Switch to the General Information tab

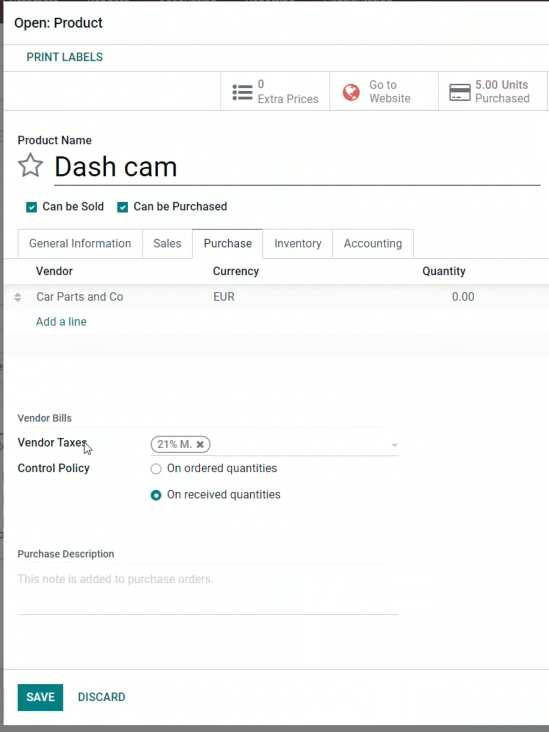80,243
